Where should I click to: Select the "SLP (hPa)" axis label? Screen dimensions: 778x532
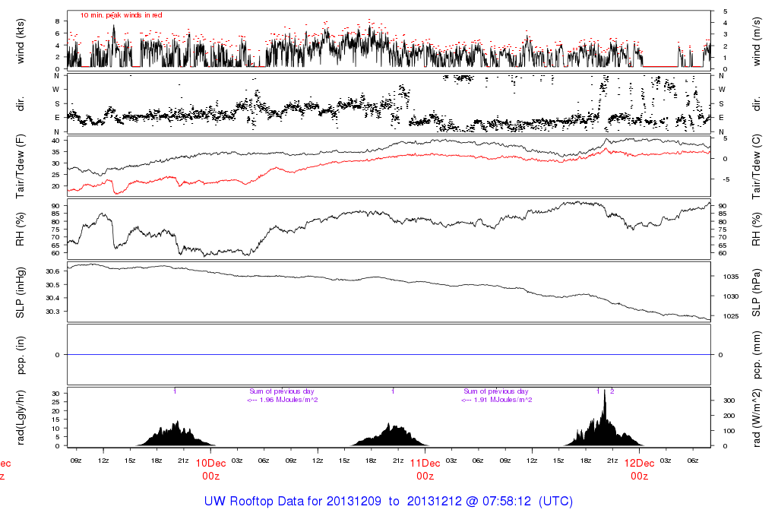[x=756, y=293]
